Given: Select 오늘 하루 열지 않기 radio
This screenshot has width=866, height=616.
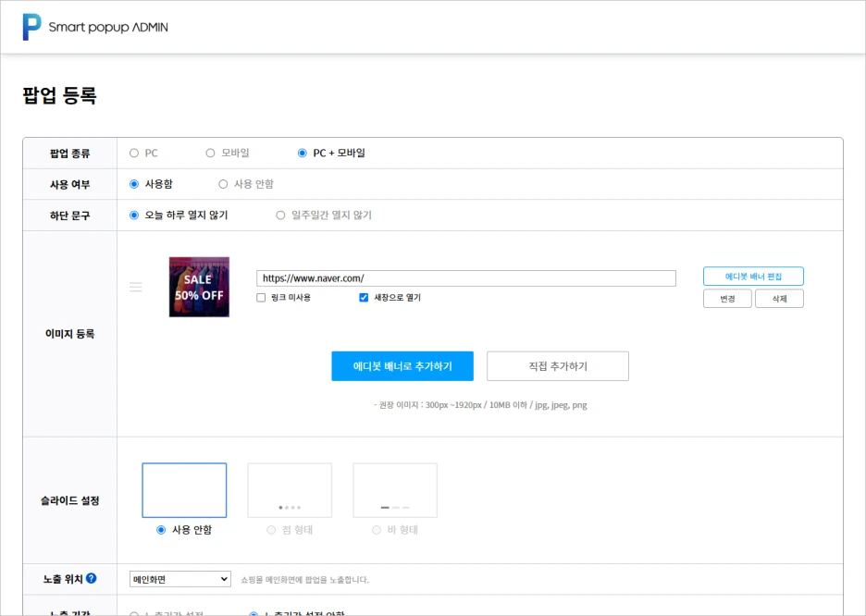Looking at the screenshot, I should [134, 216].
